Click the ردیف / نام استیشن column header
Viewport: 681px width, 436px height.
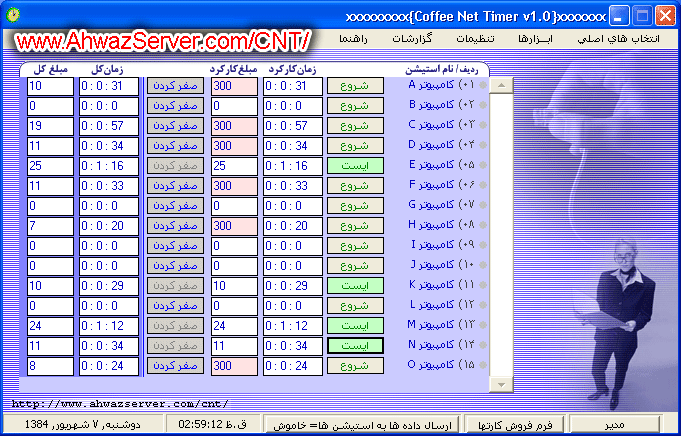[441, 69]
